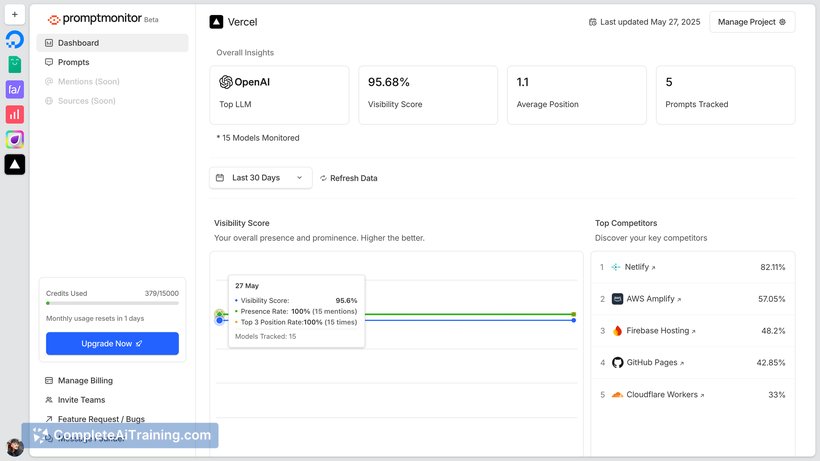Screen dimensions: 820x461
Task: Click the Invite Teams people icon
Action: (x=49, y=400)
